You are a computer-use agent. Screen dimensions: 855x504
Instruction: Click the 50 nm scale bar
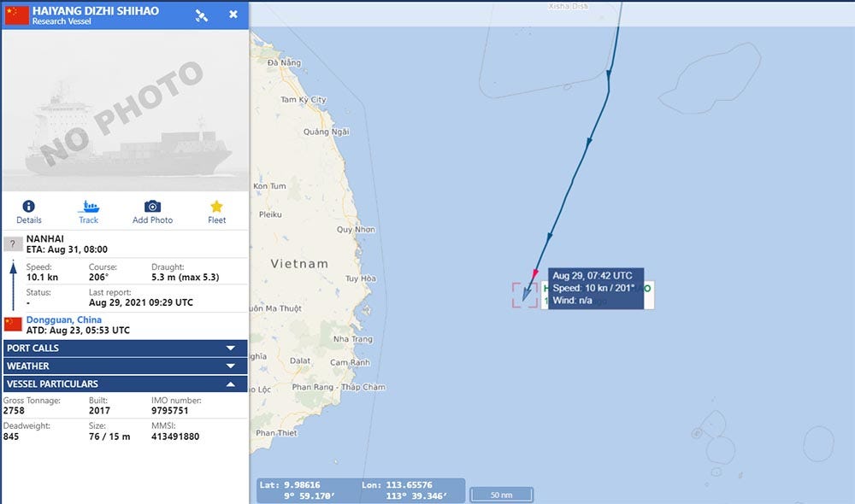[501, 495]
